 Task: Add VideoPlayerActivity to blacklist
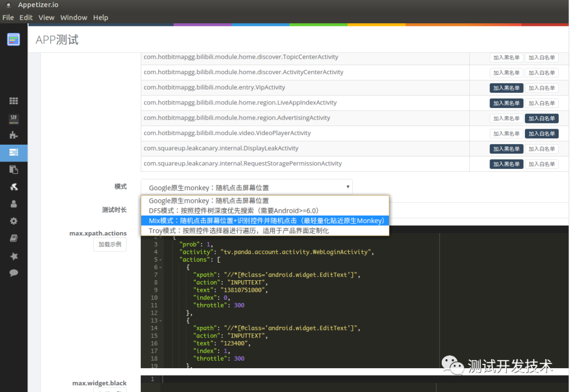tap(506, 134)
